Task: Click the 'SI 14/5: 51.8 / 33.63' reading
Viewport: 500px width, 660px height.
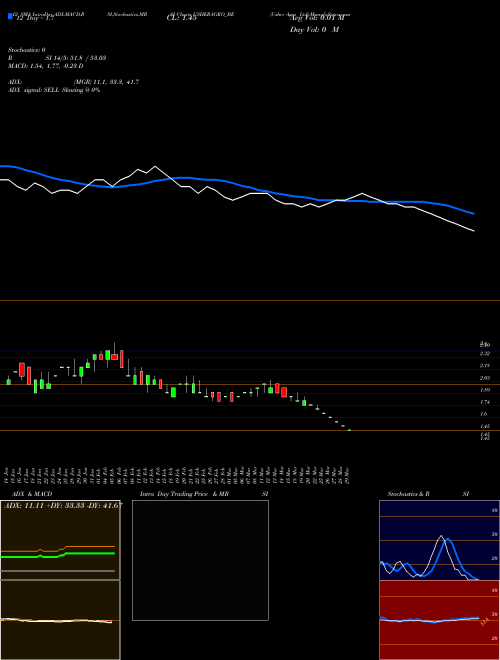Action: (75, 58)
